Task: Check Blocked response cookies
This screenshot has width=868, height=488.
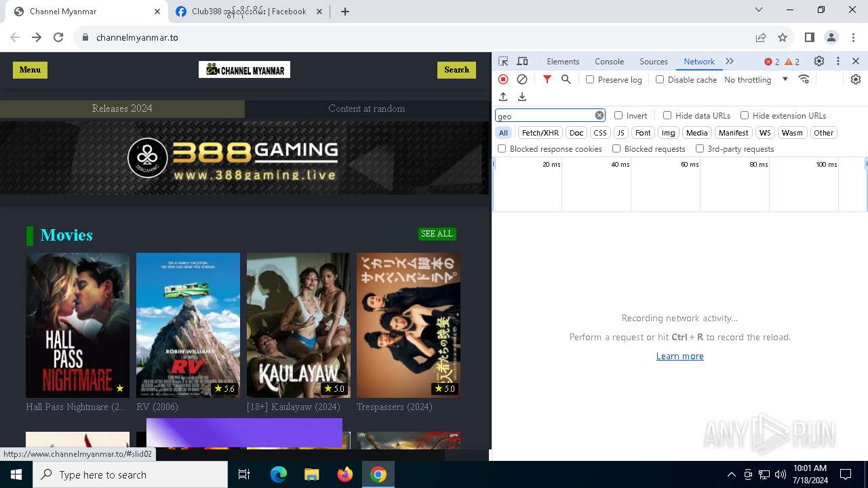Action: pos(502,148)
